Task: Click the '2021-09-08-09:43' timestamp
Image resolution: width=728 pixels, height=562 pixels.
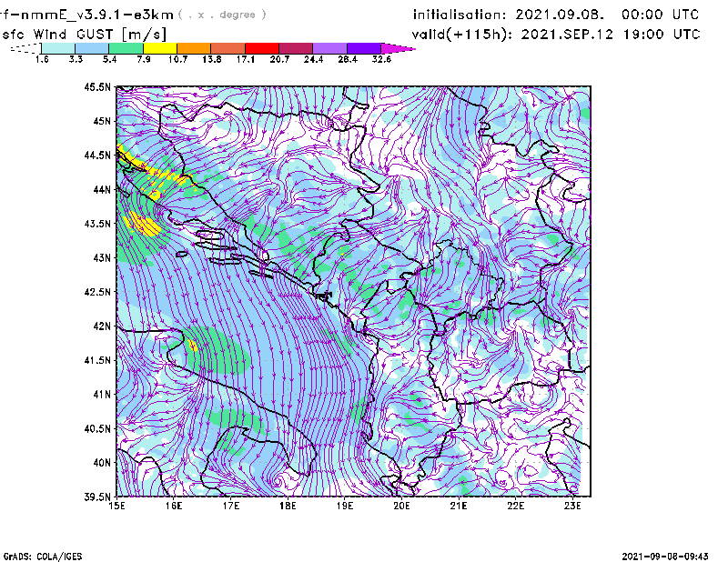Action: [665, 557]
